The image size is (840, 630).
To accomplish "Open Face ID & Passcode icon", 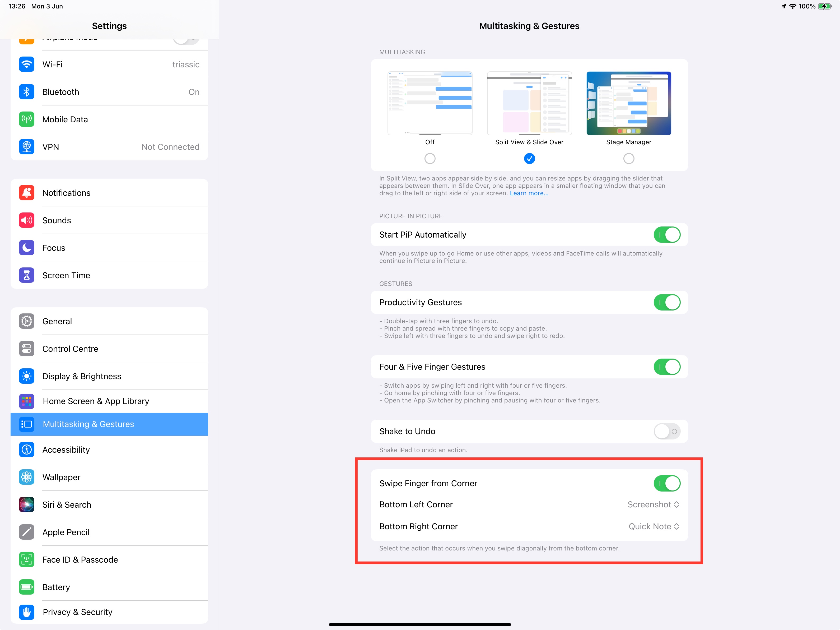I will pos(27,559).
